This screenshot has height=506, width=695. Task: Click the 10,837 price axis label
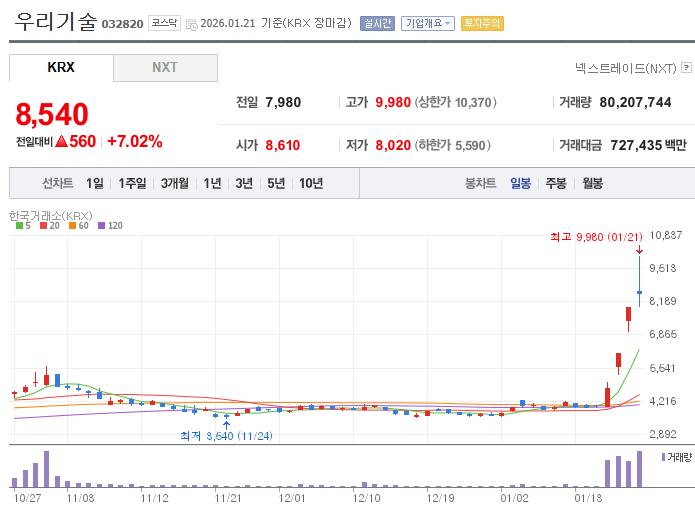[x=666, y=235]
